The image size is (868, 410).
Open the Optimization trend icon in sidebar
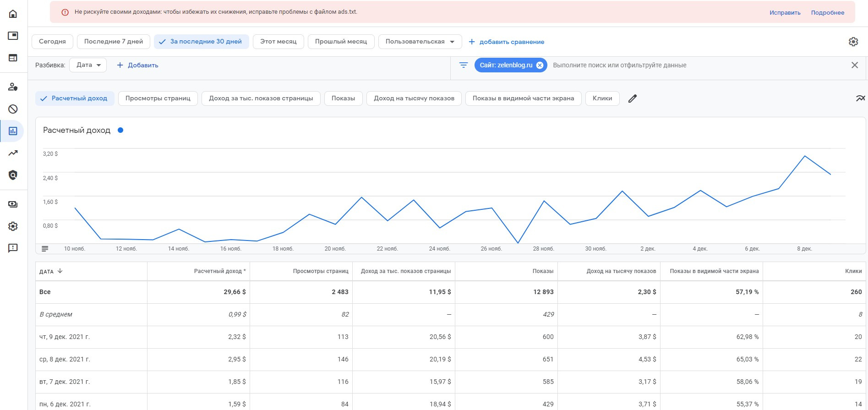[13, 153]
